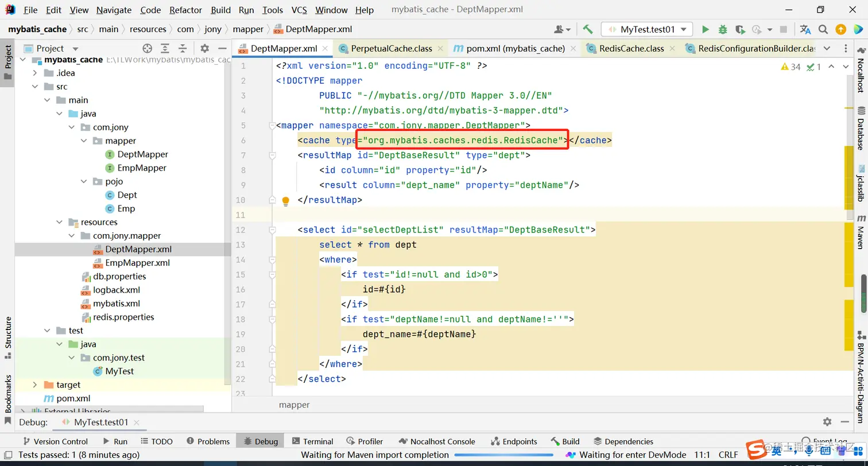Screen dimensions: 868x466
Task: Select the Dept class in Project tree
Action: click(127, 195)
